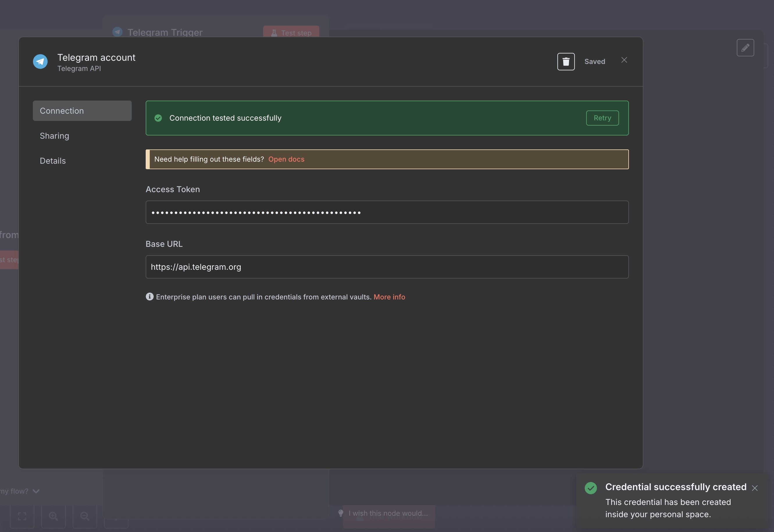Image resolution: width=774 pixels, height=532 pixels.
Task: Focus the Access Token field
Action: point(387,212)
